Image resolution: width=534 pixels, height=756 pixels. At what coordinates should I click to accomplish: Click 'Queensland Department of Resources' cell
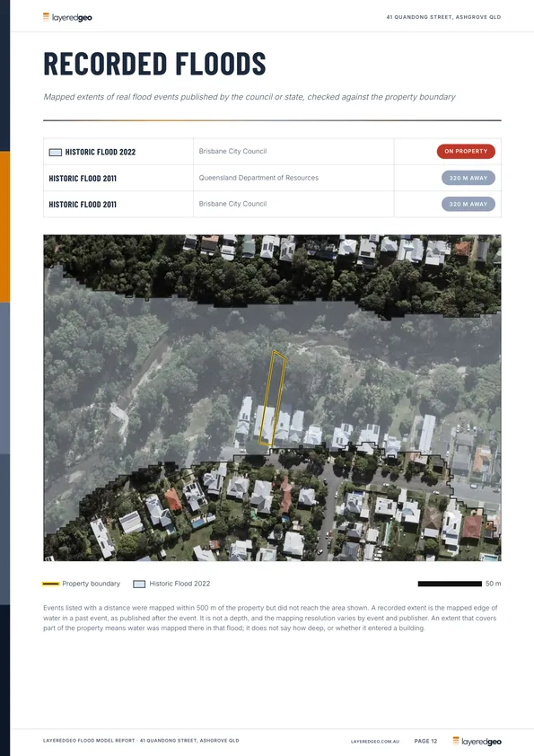258,178
